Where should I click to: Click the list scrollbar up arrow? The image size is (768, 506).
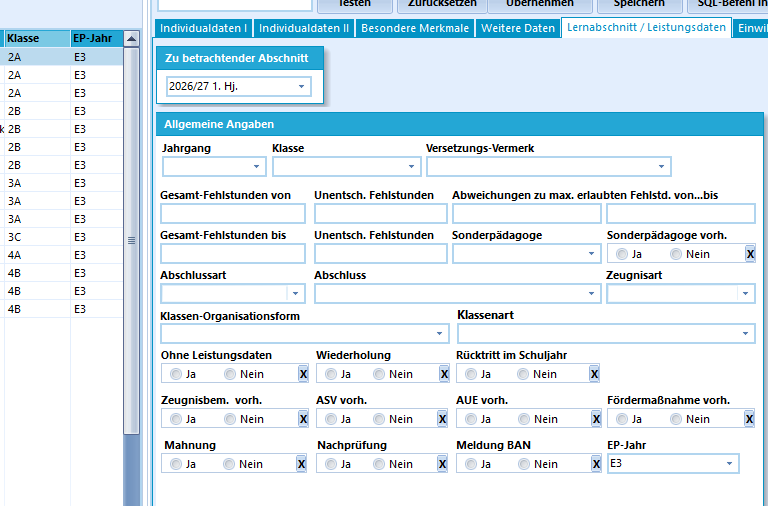point(131,39)
